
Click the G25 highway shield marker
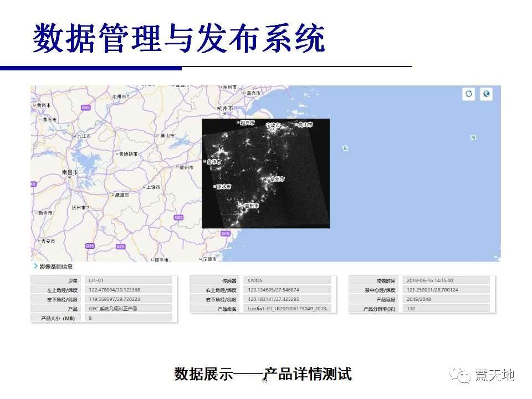[x=178, y=218]
